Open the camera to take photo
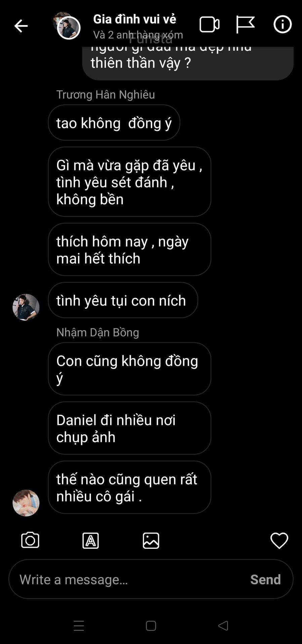The height and width of the screenshot is (644, 302). click(30, 540)
